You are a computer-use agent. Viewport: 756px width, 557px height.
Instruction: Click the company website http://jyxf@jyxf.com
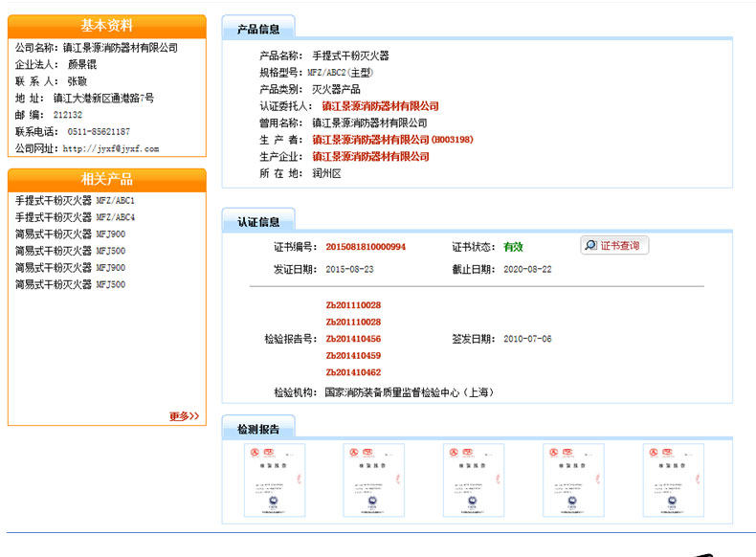tap(111, 148)
